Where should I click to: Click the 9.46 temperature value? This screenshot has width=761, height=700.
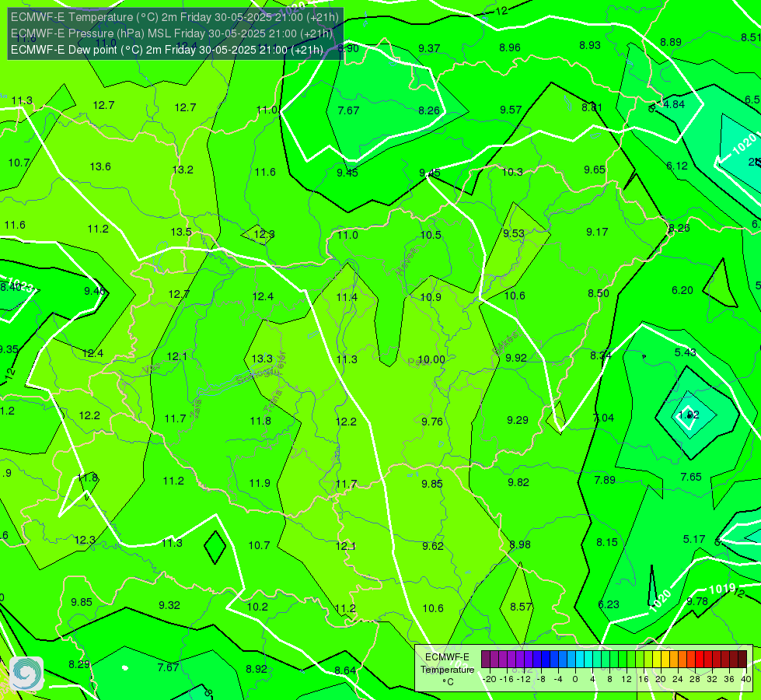pyautogui.click(x=95, y=291)
